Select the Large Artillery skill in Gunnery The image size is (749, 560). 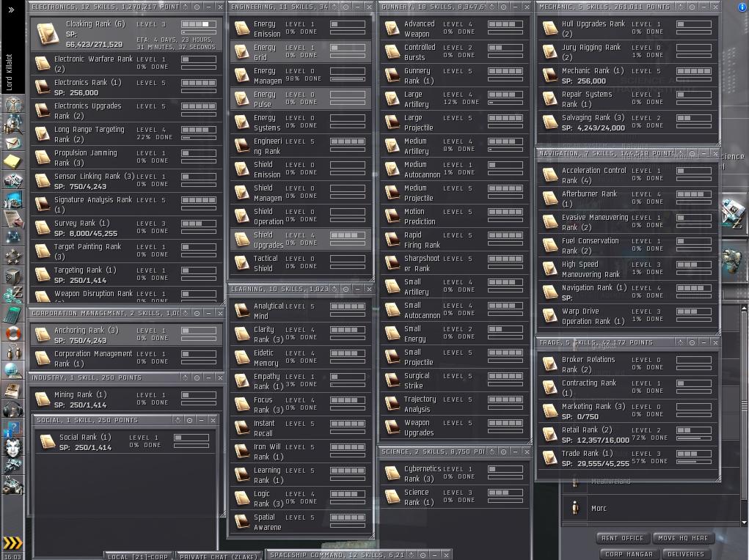click(x=455, y=99)
